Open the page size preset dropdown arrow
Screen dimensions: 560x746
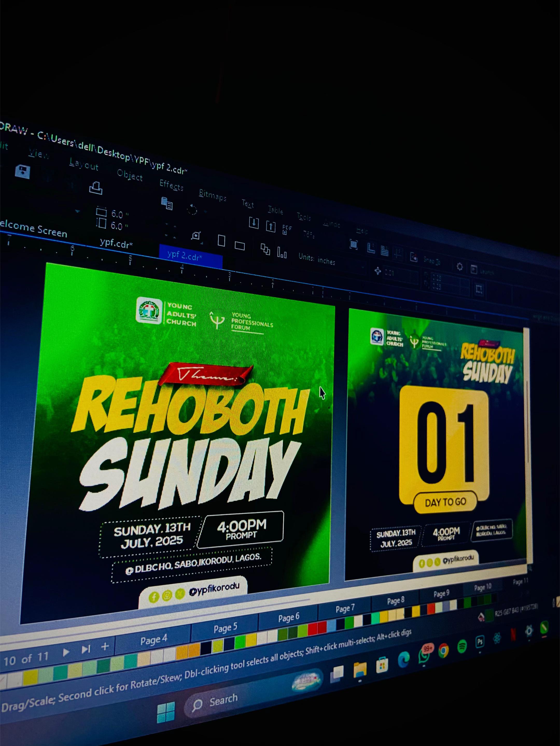[77, 212]
